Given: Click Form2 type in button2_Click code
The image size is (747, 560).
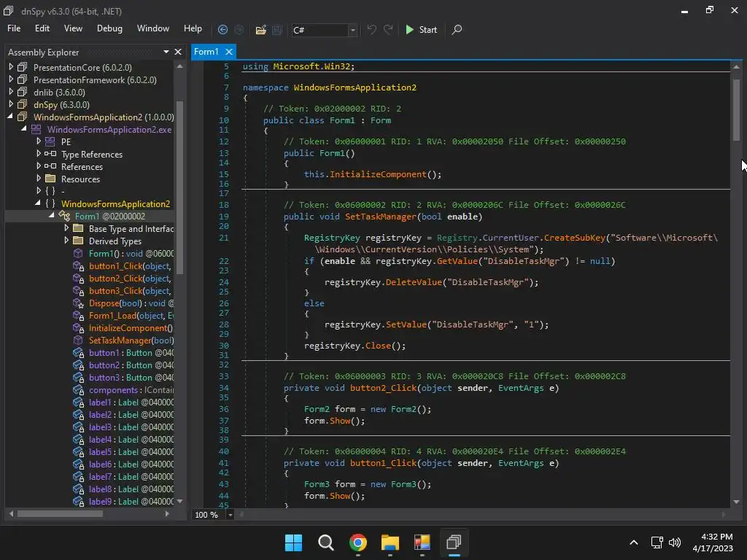Looking at the screenshot, I should [x=317, y=409].
